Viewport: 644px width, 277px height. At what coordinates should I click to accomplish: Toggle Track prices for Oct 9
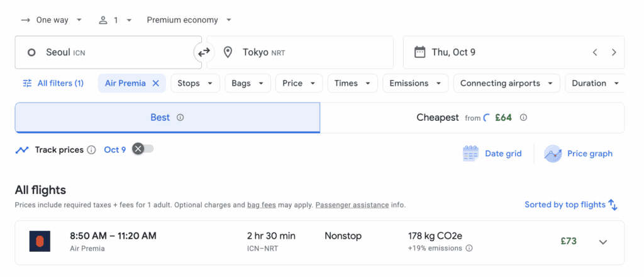tap(143, 149)
